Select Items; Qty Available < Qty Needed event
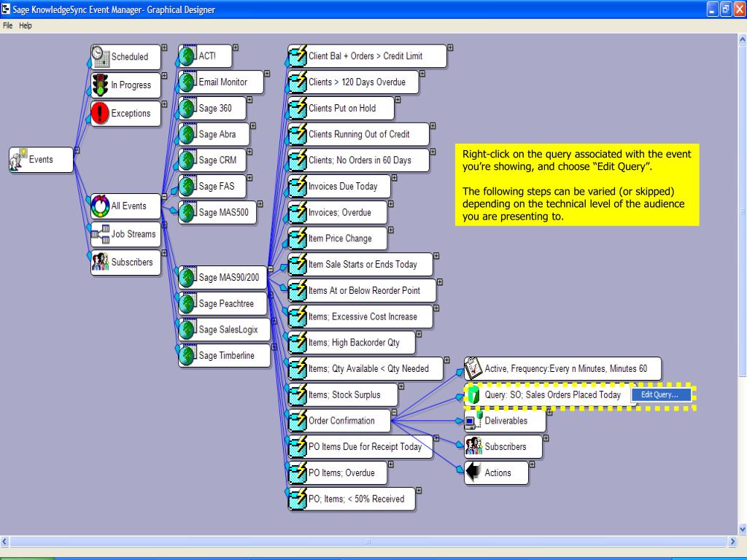This screenshot has width=747, height=560. click(365, 368)
